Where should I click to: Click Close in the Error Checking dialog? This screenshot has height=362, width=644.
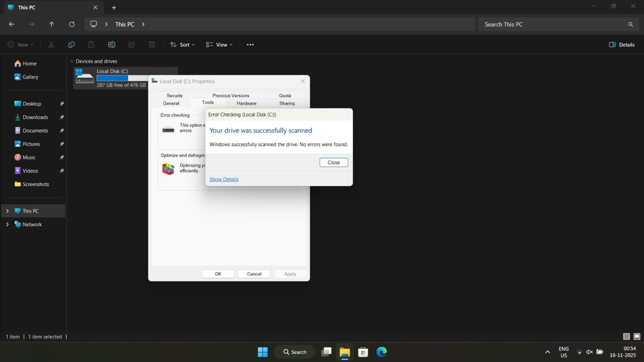333,162
